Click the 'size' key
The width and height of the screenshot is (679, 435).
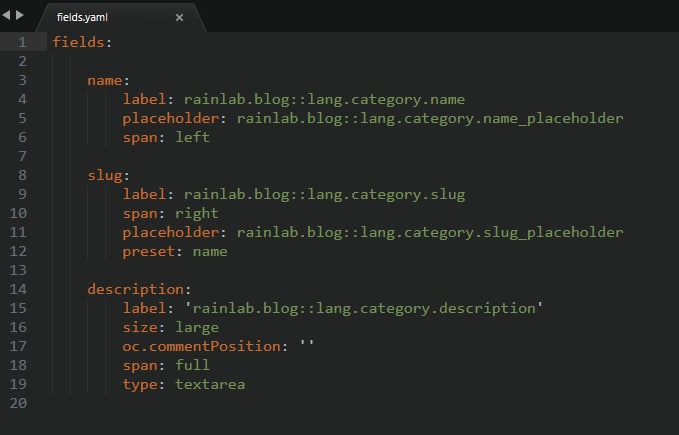tap(140, 327)
